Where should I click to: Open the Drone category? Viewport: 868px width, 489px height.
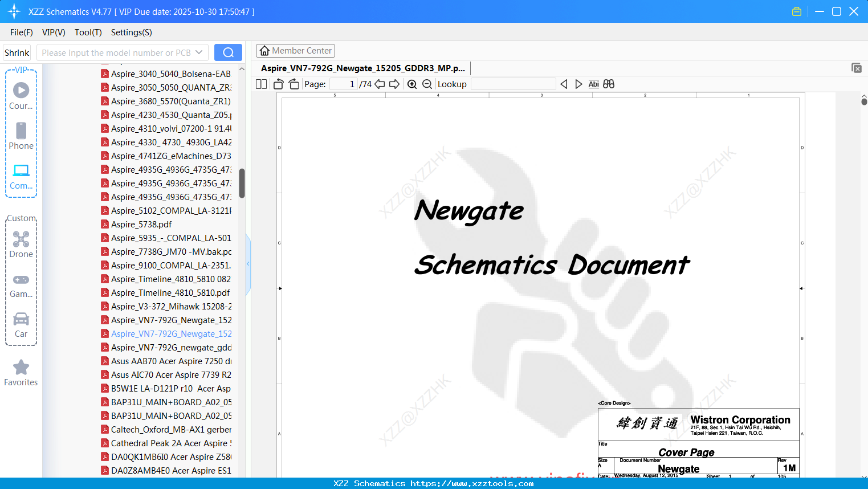coord(21,244)
